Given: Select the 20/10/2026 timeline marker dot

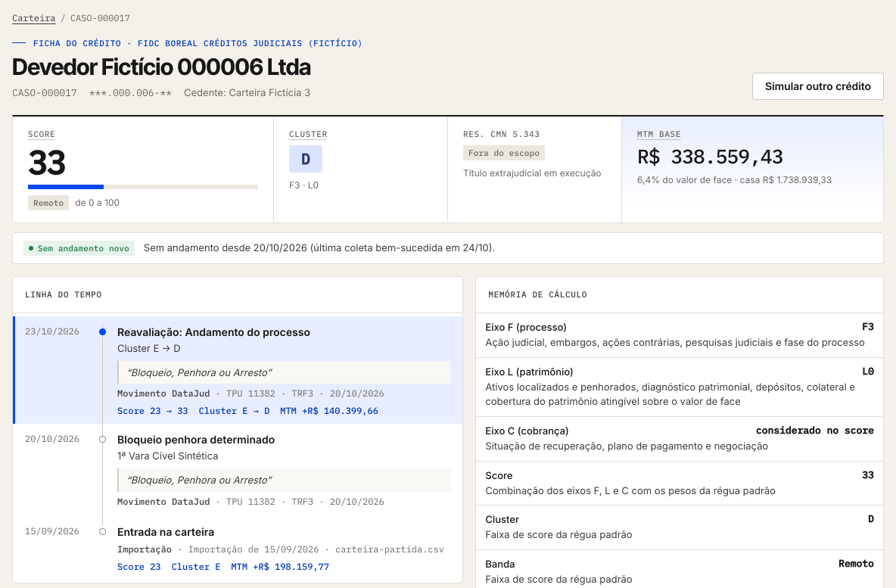Looking at the screenshot, I should click(x=102, y=440).
